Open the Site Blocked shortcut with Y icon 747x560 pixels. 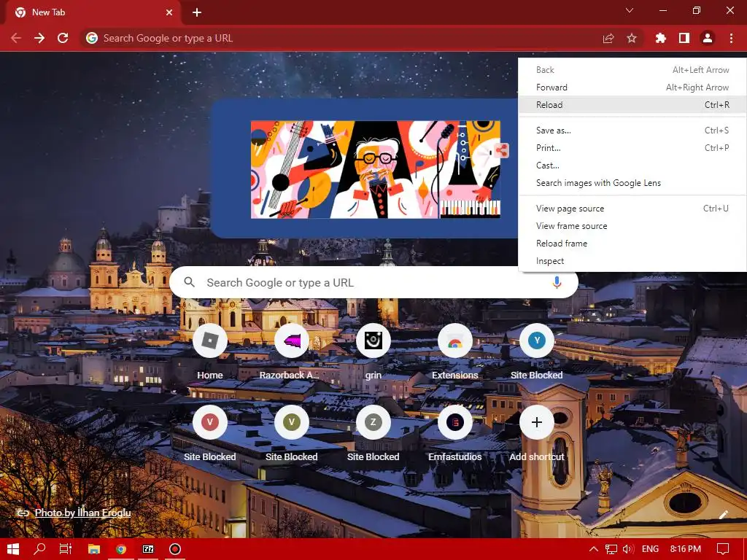(x=537, y=352)
